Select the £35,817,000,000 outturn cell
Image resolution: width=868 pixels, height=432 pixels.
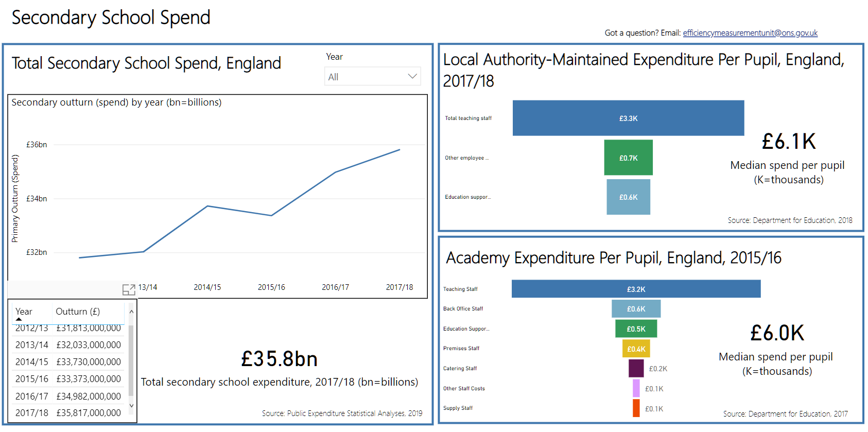click(x=89, y=413)
